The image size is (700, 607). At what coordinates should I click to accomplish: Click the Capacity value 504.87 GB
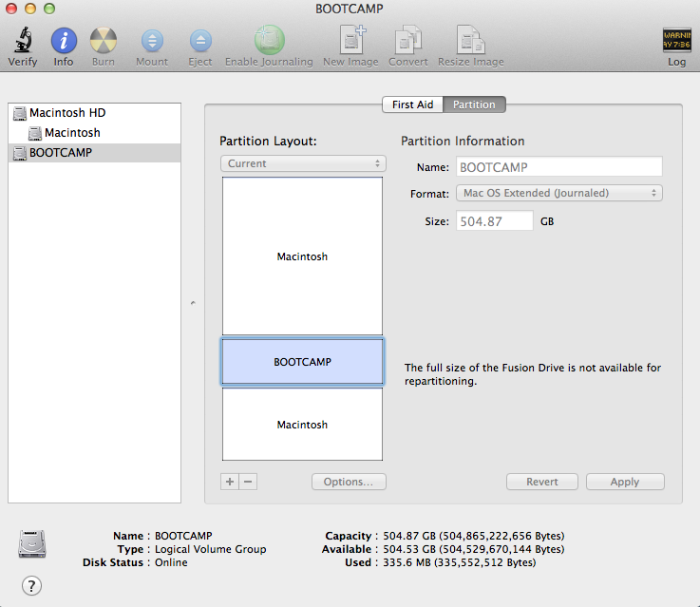474,536
